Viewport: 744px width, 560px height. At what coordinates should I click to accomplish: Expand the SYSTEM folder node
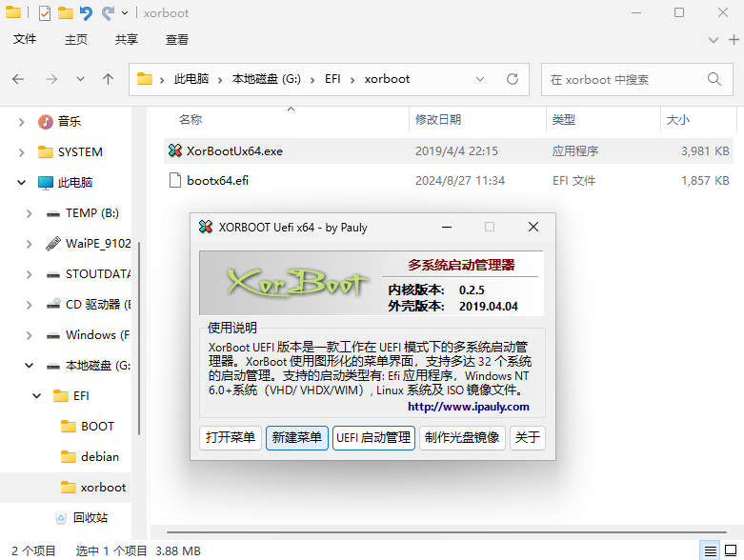[21, 152]
